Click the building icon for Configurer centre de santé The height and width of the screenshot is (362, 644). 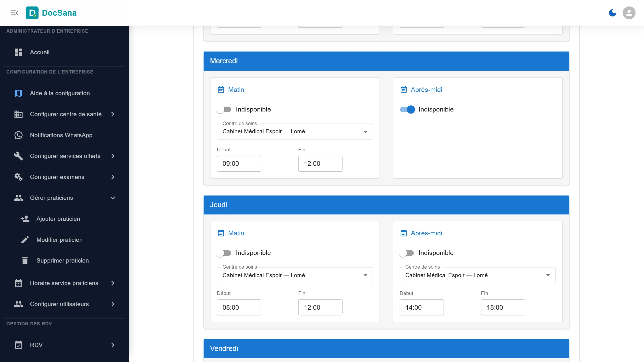pyautogui.click(x=19, y=114)
